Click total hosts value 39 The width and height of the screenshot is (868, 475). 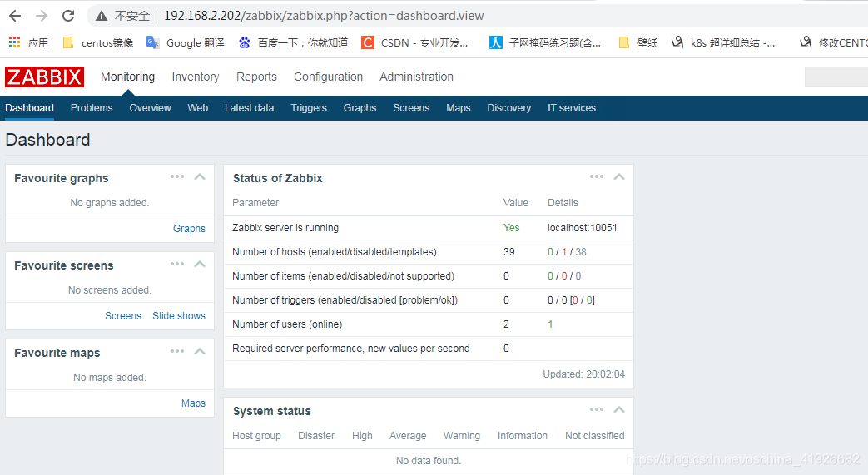509,252
